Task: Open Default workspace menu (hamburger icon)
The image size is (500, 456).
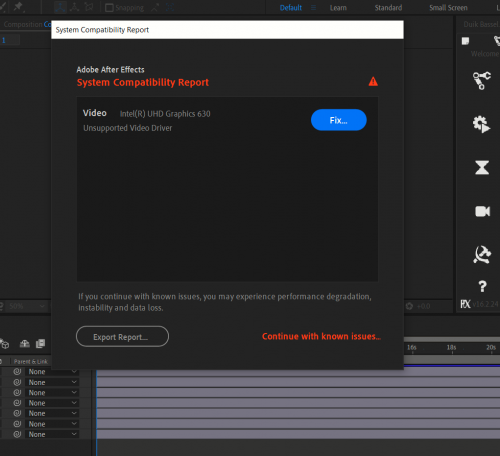Action: click(x=313, y=8)
